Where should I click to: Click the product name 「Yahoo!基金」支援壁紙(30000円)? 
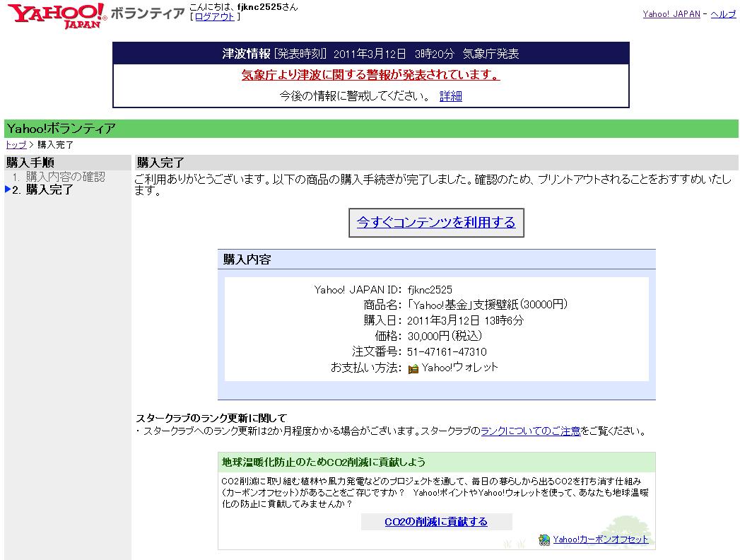coord(487,305)
